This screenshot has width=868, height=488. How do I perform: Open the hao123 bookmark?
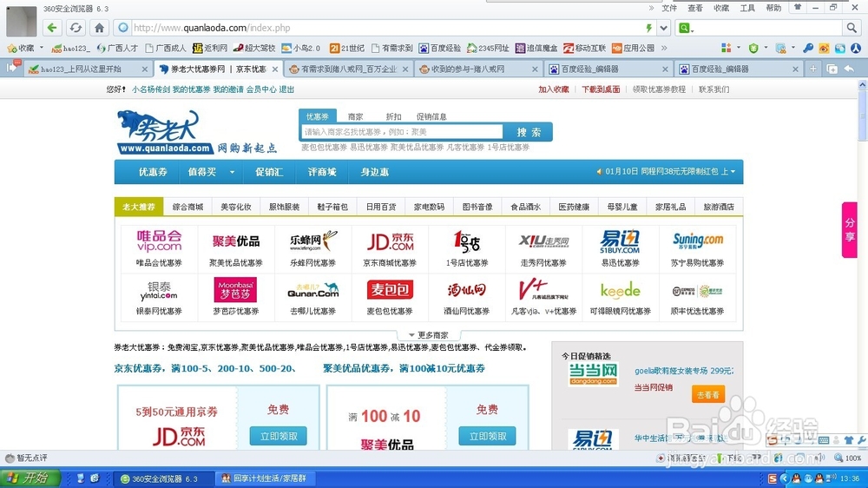point(70,48)
